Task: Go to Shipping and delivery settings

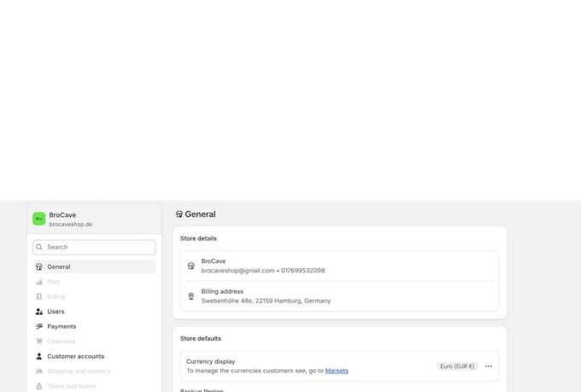Action: tap(94, 371)
